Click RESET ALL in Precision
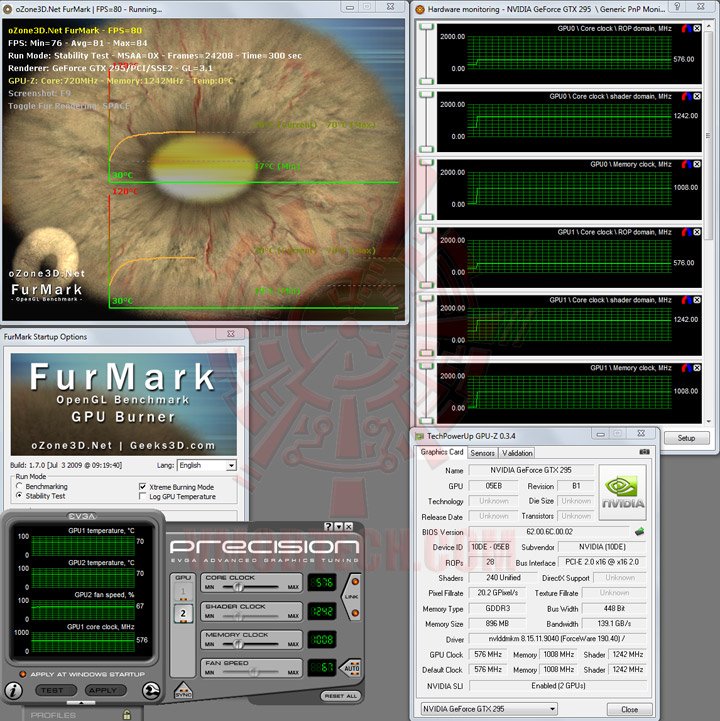This screenshot has width=720, height=721. [x=341, y=696]
